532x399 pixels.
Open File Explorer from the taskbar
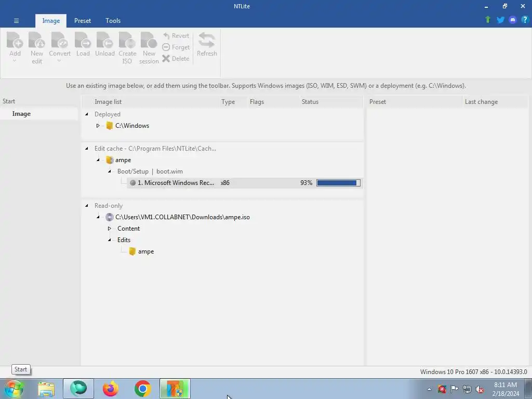[46, 389]
